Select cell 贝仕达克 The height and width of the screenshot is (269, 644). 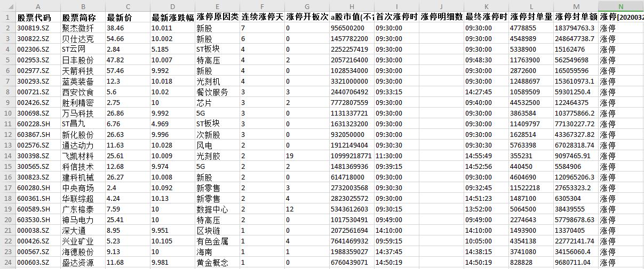pos(83,38)
